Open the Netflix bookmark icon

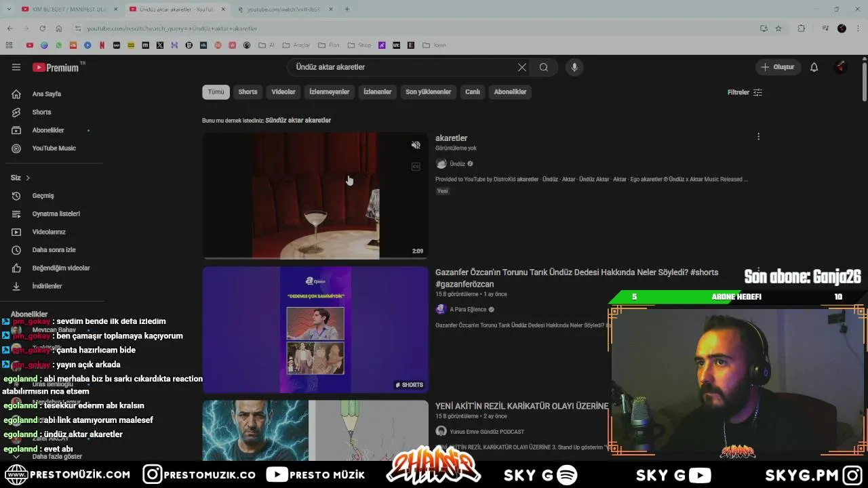(x=102, y=45)
